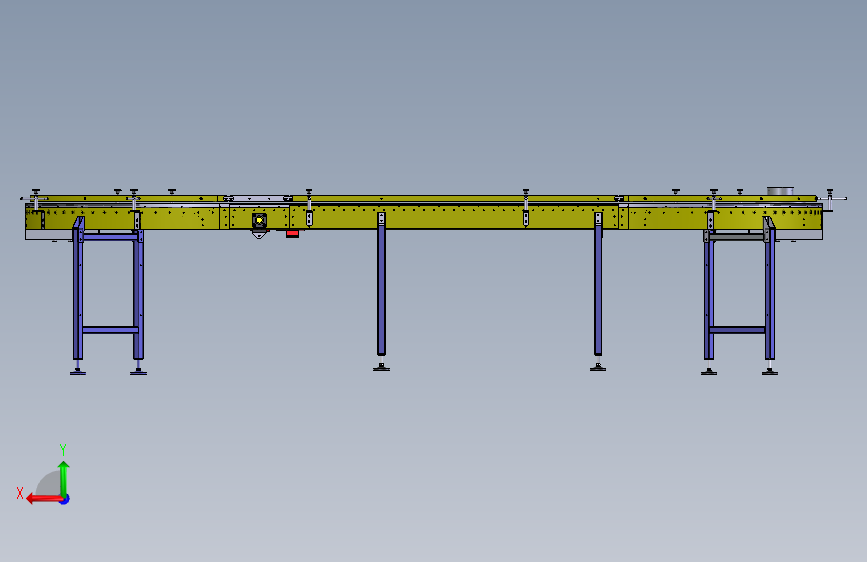This screenshot has width=867, height=562.
Task: Select the grey cylinder on top of the conveyor
Action: tap(780, 191)
